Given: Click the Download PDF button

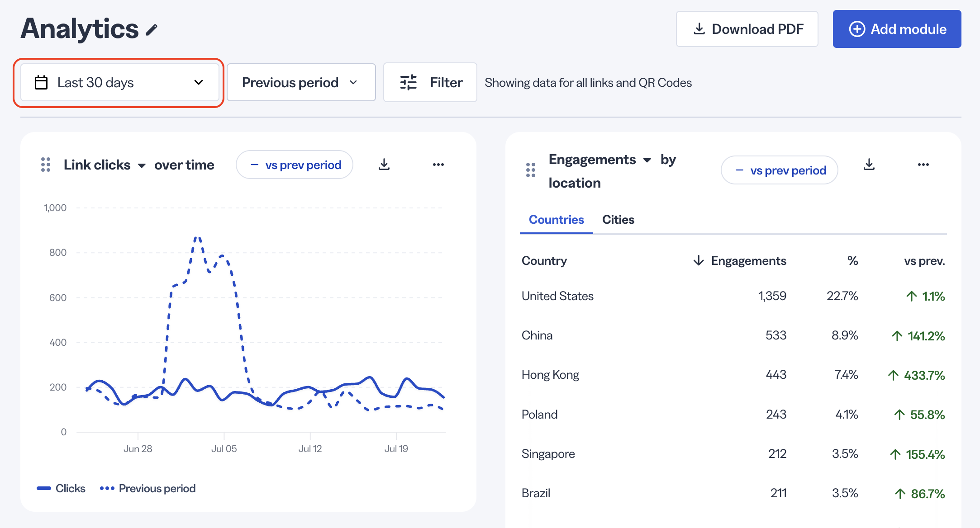Looking at the screenshot, I should click(x=747, y=29).
